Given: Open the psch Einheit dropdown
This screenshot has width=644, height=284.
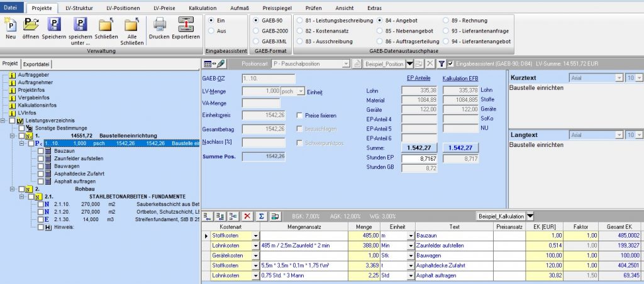Looking at the screenshot, I should pos(301,91).
